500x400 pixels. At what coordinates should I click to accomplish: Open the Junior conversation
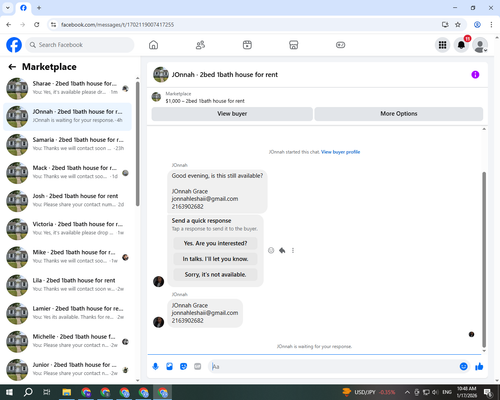(x=67, y=370)
